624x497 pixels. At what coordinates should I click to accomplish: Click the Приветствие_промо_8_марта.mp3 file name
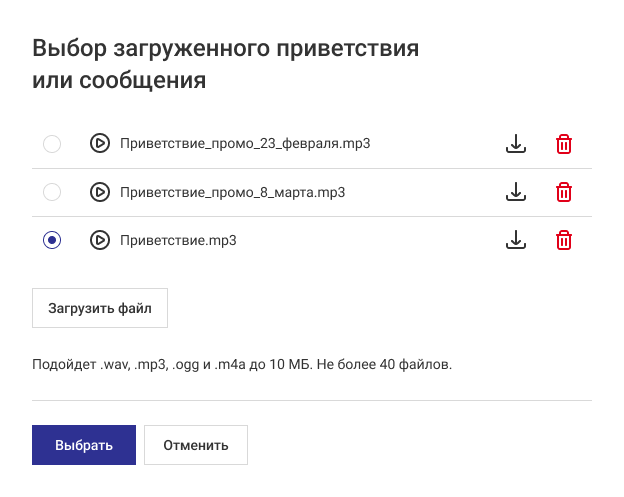[232, 192]
